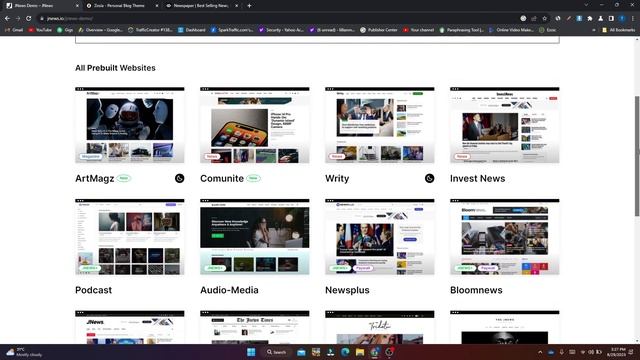Switch to Newspaper Best Selling tab

coord(202,6)
